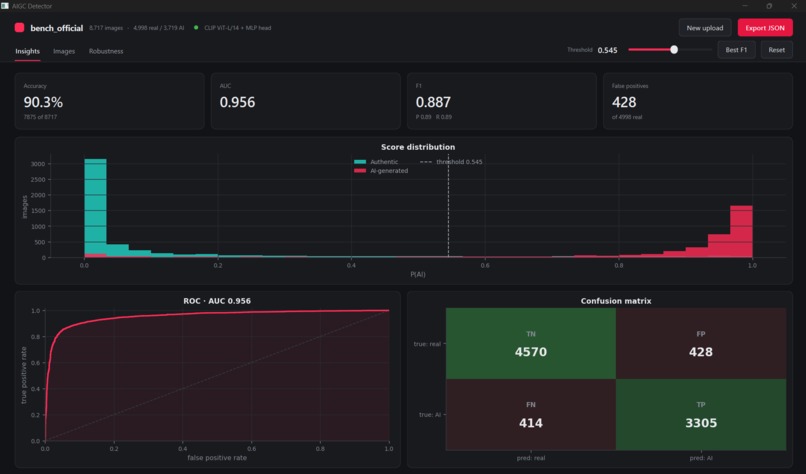The image size is (806, 474).
Task: Click the False positives 428 card
Action: (698, 101)
